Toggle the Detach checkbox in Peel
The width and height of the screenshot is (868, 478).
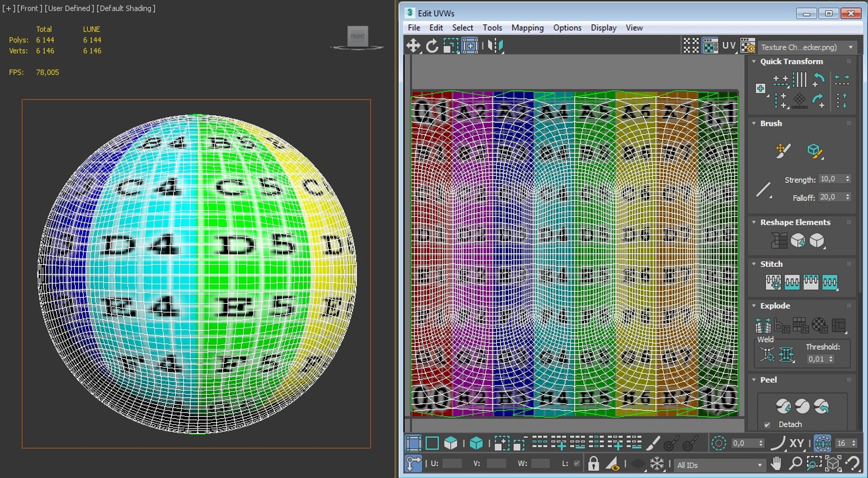(767, 425)
